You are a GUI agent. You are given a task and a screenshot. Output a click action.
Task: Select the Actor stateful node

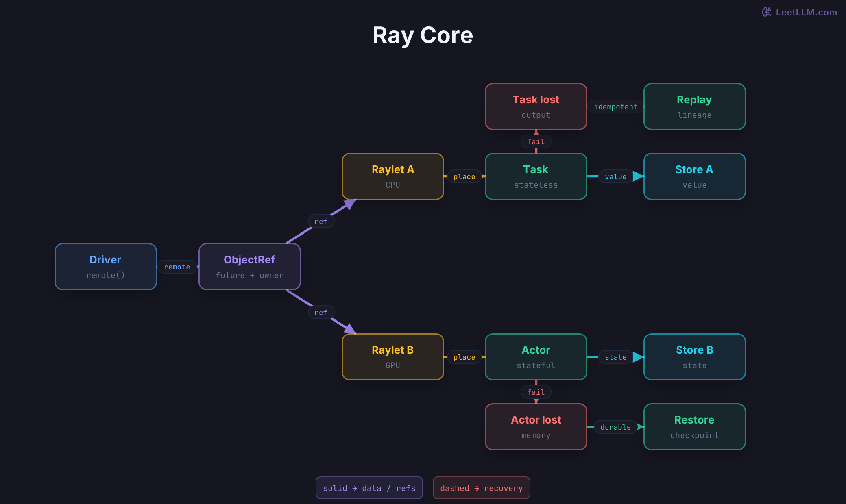point(536,357)
